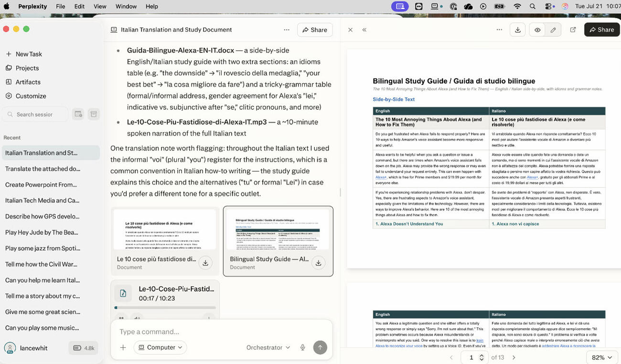Select the Italian Translation and St... session
The width and height of the screenshot is (621, 364).
click(50, 153)
